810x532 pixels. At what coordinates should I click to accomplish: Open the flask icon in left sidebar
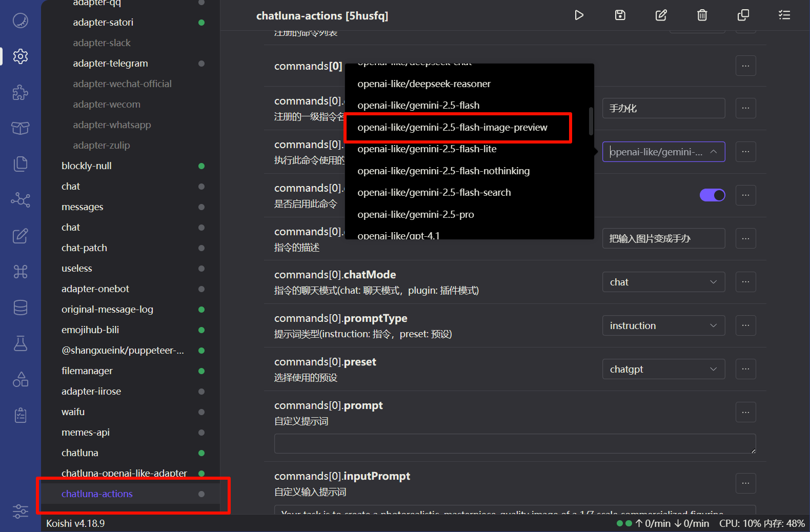pos(21,343)
